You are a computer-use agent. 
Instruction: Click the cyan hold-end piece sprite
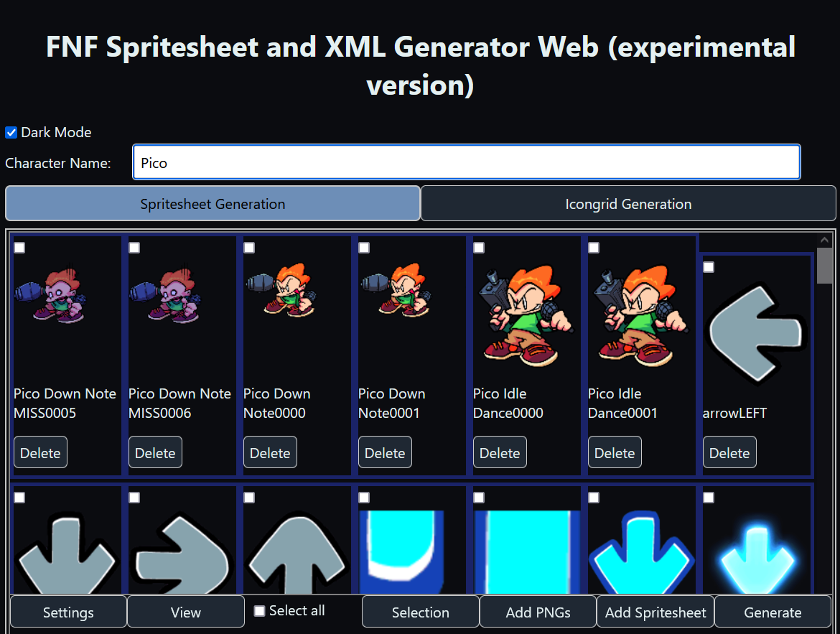tap(401, 552)
